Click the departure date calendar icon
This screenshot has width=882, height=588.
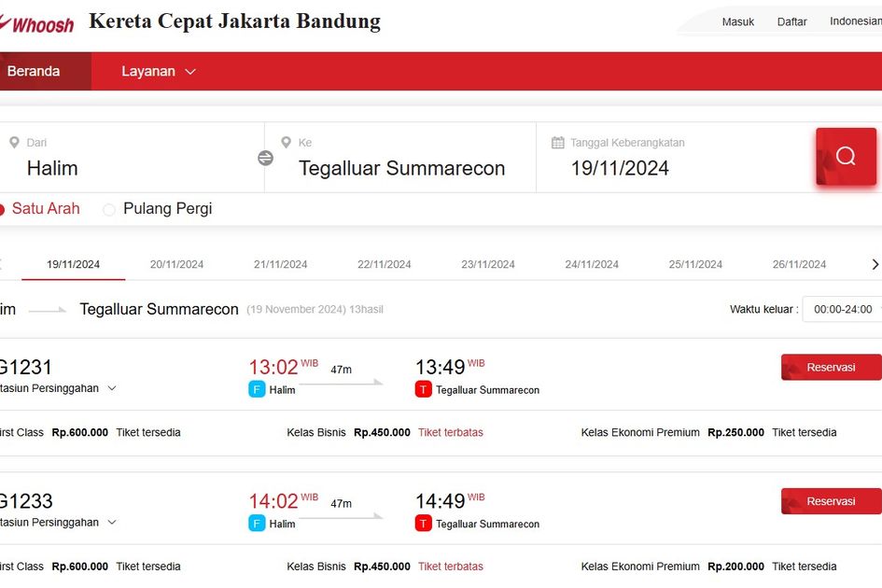coord(557,143)
